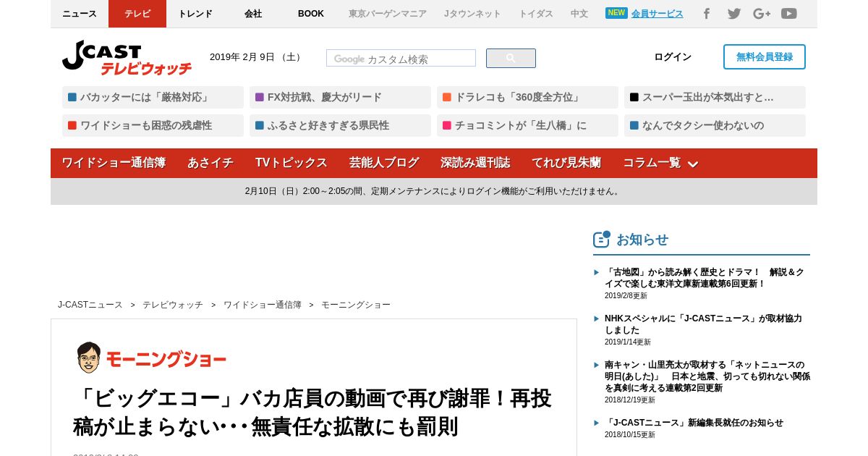Click the お知らせ notice icon

(x=602, y=239)
